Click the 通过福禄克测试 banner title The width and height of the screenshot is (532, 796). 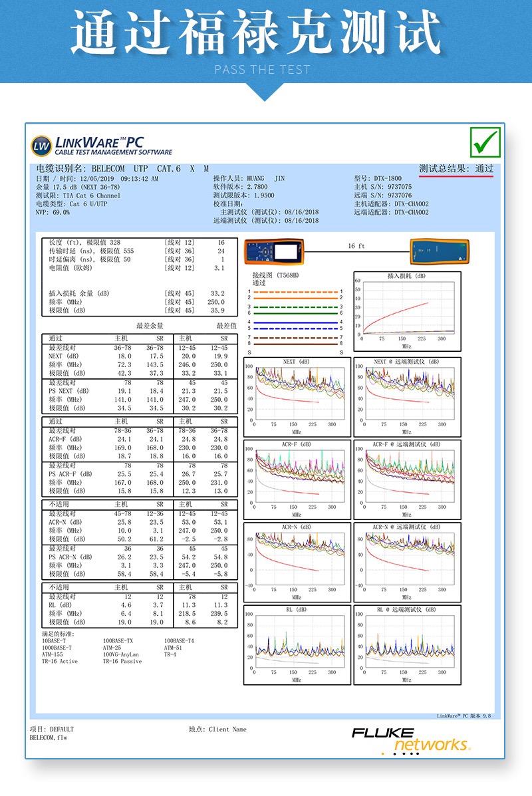pyautogui.click(x=256, y=33)
